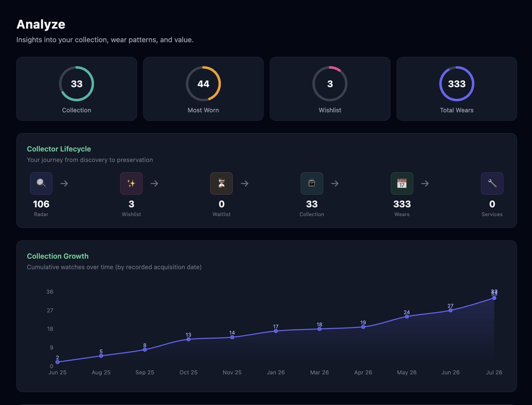This screenshot has width=532, height=405.
Task: Click the lifecycle Collection count of 33
Action: [x=312, y=204]
